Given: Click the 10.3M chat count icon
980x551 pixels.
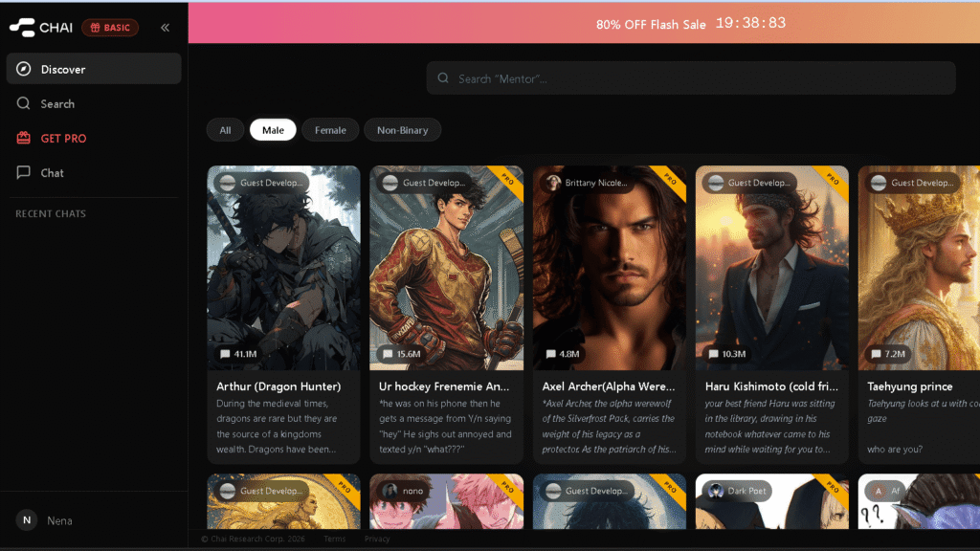Looking at the screenshot, I should pos(713,354).
